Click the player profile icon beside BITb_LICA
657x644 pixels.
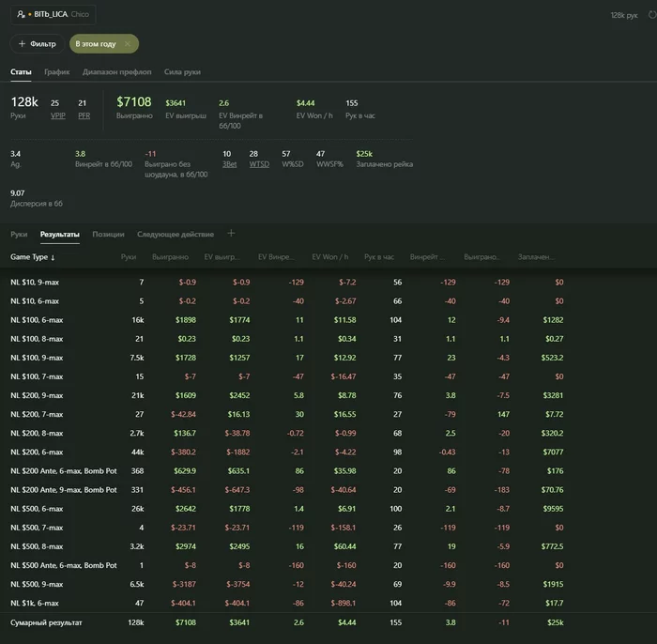pyautogui.click(x=22, y=15)
